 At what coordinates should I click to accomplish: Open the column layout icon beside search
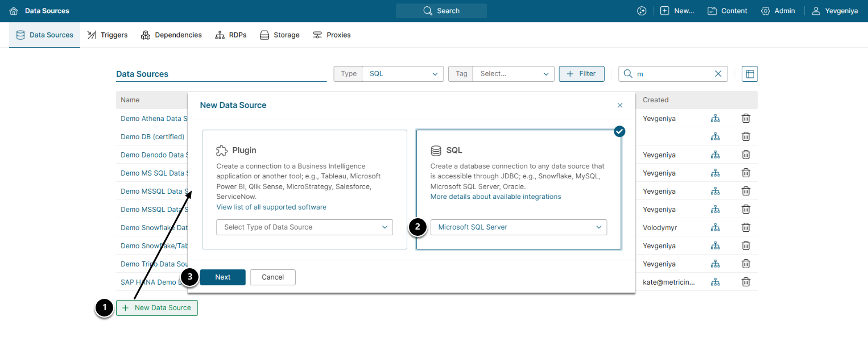(750, 74)
